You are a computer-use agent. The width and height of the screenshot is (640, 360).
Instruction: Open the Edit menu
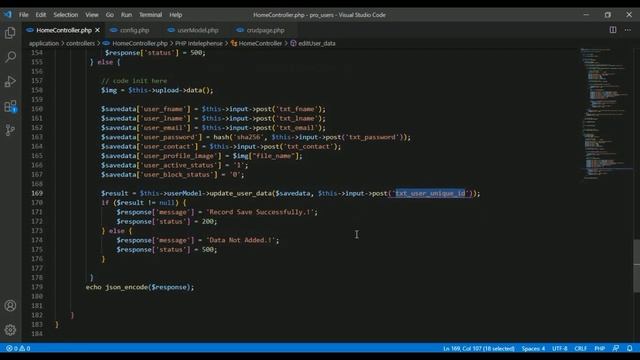(x=40, y=15)
